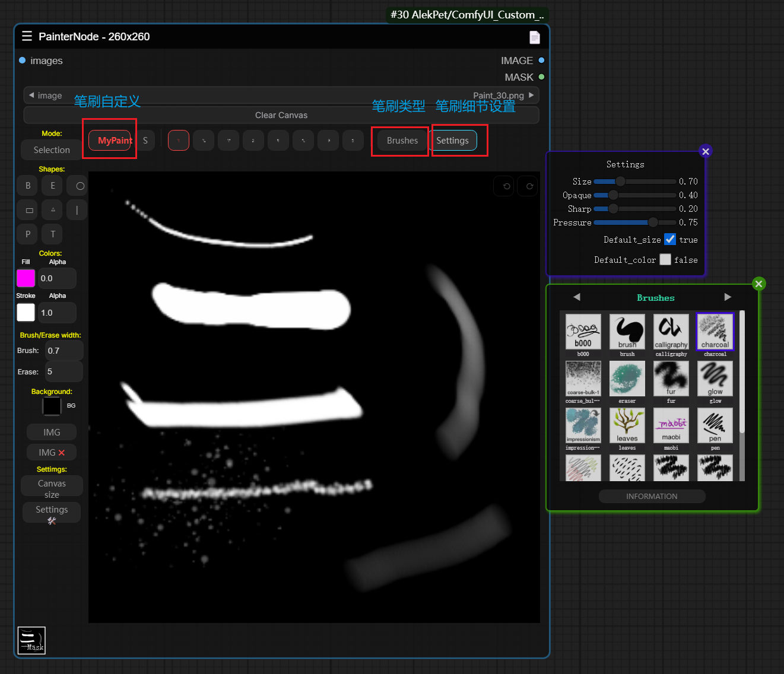
Task: Click the INFORMATION button
Action: point(651,496)
